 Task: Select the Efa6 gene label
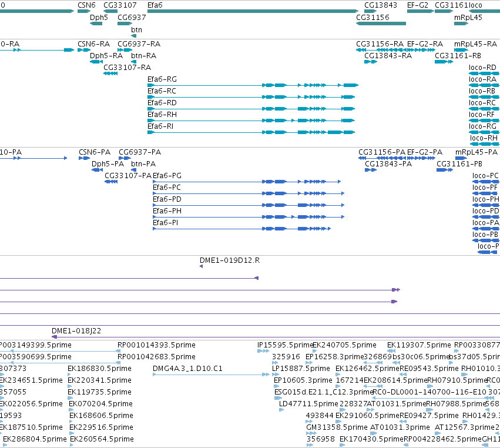pos(155,5)
